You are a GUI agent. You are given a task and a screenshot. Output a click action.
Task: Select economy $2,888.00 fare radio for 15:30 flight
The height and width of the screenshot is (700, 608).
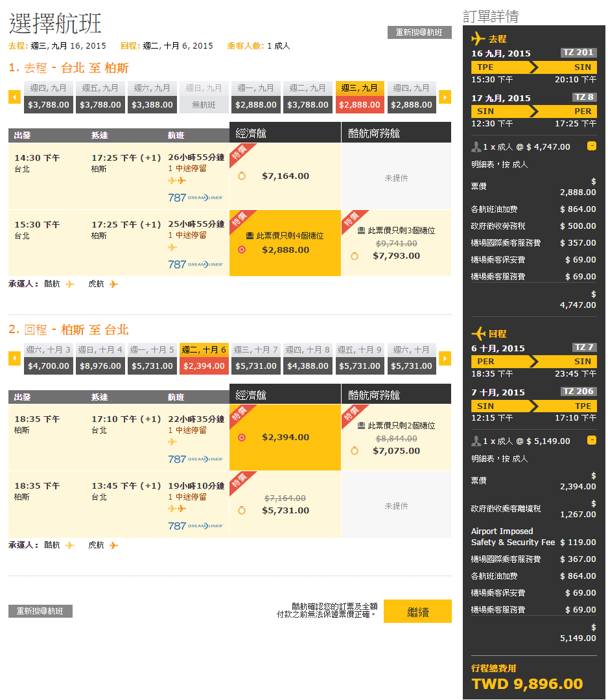(x=242, y=250)
